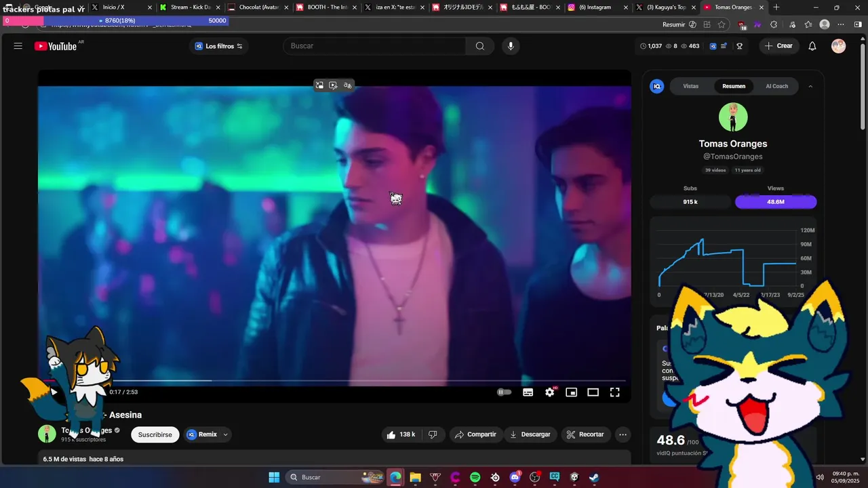This screenshot has width=868, height=488.
Task: Open more actions three-dot menu
Action: click(623, 434)
